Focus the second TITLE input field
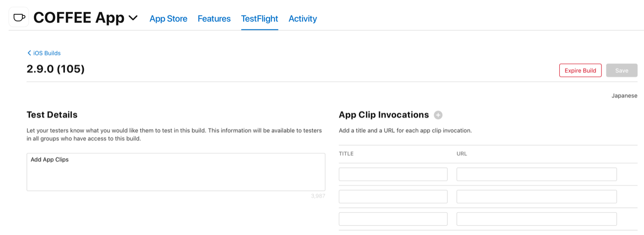Image resolution: width=644 pixels, height=235 pixels. click(393, 196)
